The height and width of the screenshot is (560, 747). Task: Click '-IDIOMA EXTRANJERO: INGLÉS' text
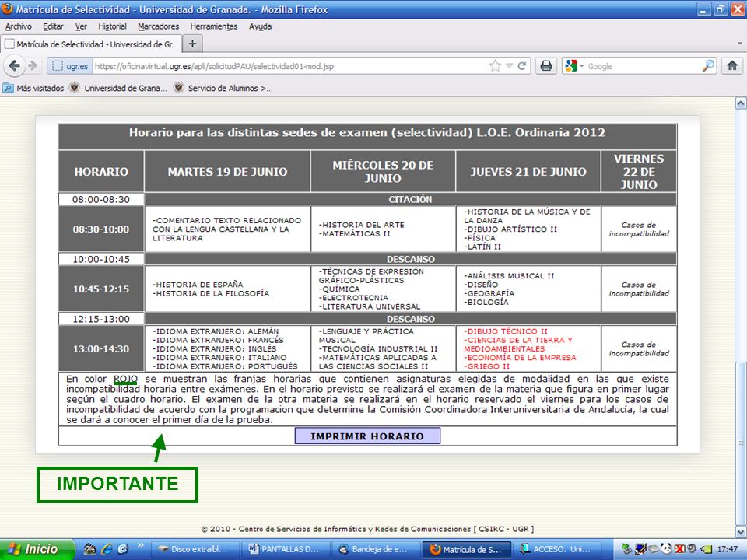[x=215, y=348]
